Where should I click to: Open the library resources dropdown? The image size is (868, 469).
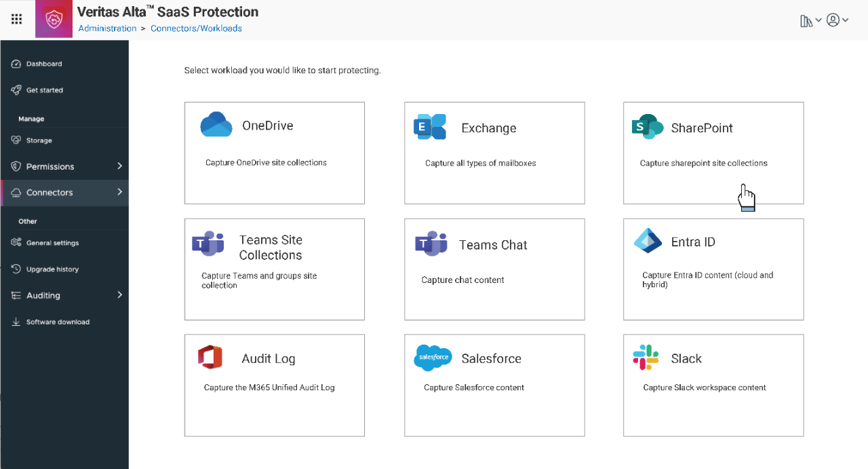coord(810,21)
